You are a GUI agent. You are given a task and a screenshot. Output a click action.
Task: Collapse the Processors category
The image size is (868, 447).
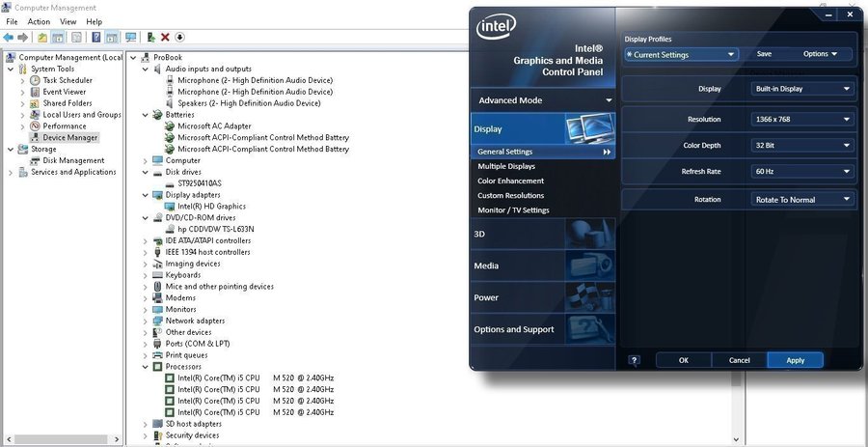(145, 367)
